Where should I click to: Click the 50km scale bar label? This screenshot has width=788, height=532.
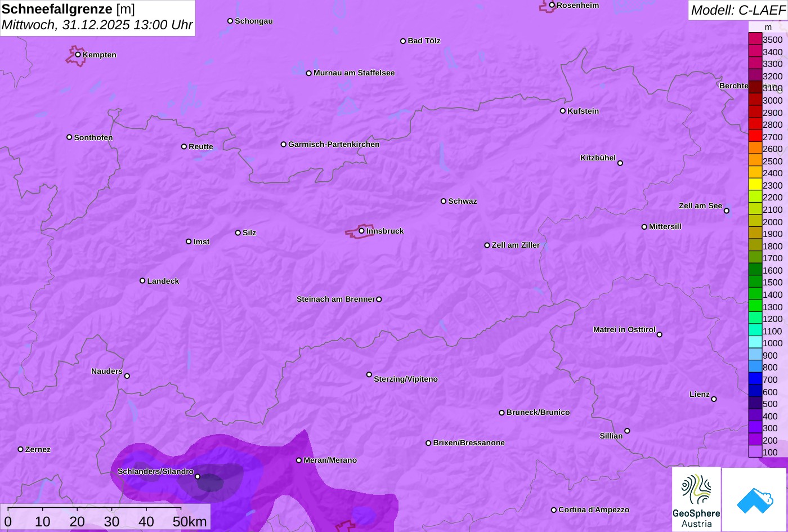click(190, 522)
